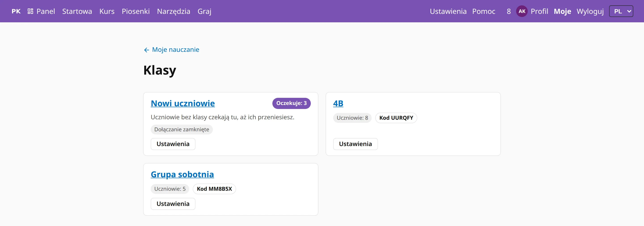Viewport: 644px width, 226px height.
Task: Open the Pomoc help page
Action: [x=483, y=11]
